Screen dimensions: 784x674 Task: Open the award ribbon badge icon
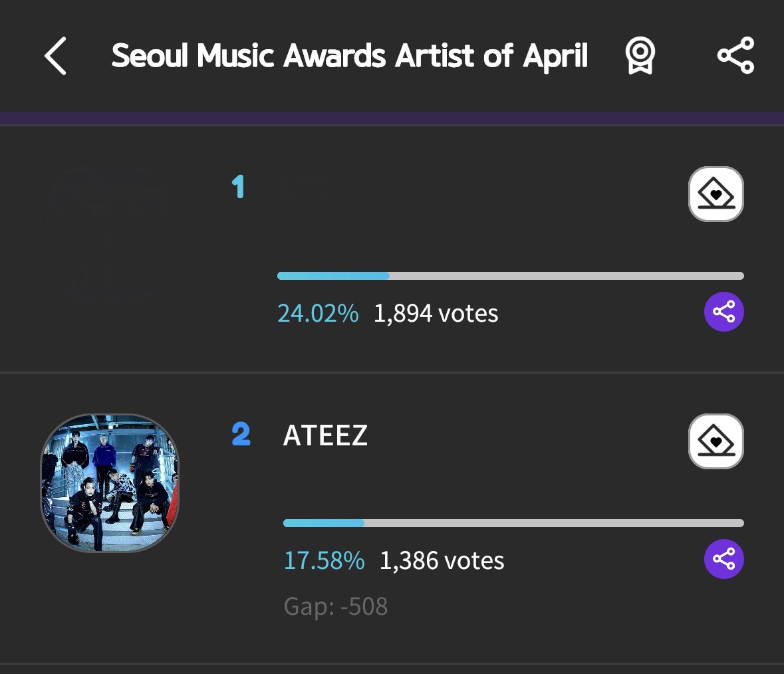click(640, 55)
